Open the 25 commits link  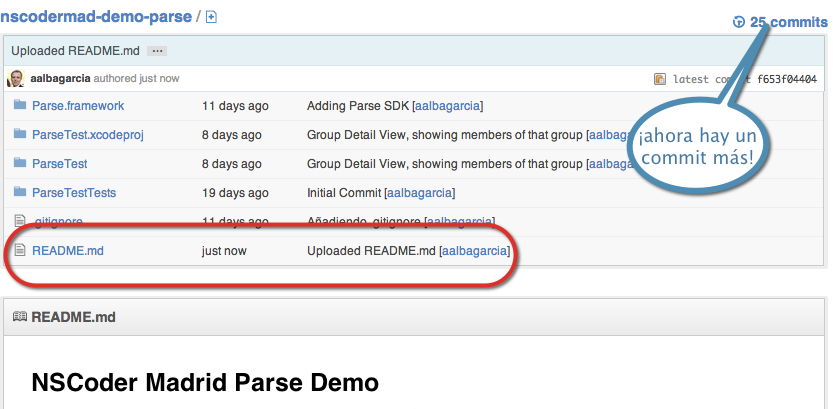(788, 22)
